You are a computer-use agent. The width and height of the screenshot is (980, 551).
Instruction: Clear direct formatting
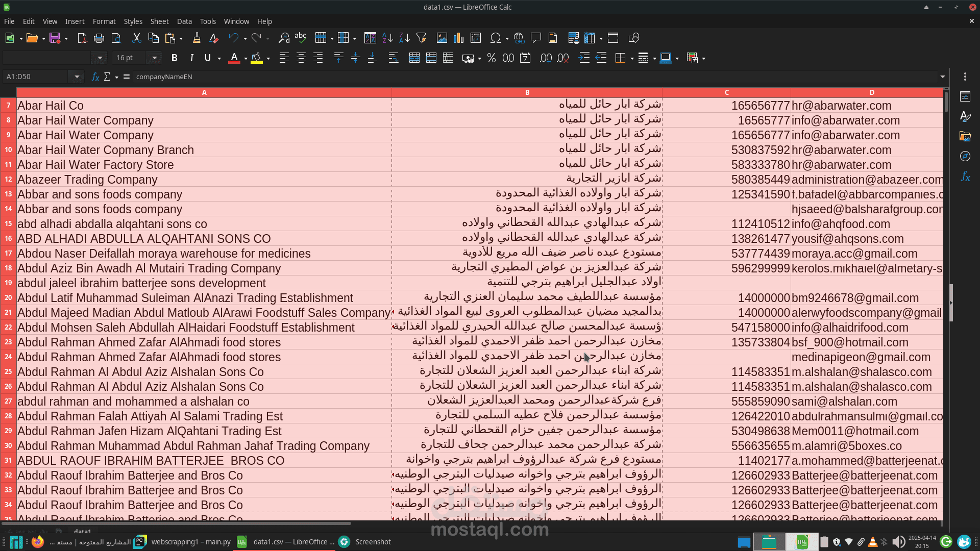[x=214, y=38]
